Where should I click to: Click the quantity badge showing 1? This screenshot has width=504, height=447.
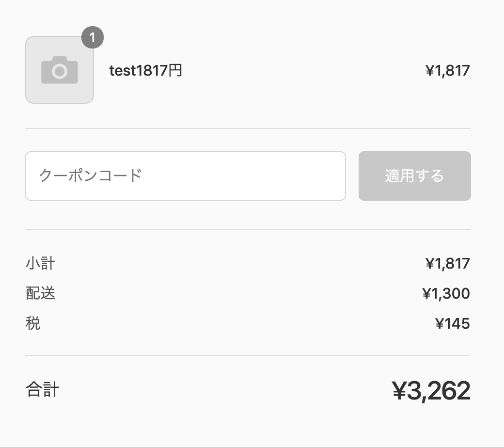(x=93, y=37)
